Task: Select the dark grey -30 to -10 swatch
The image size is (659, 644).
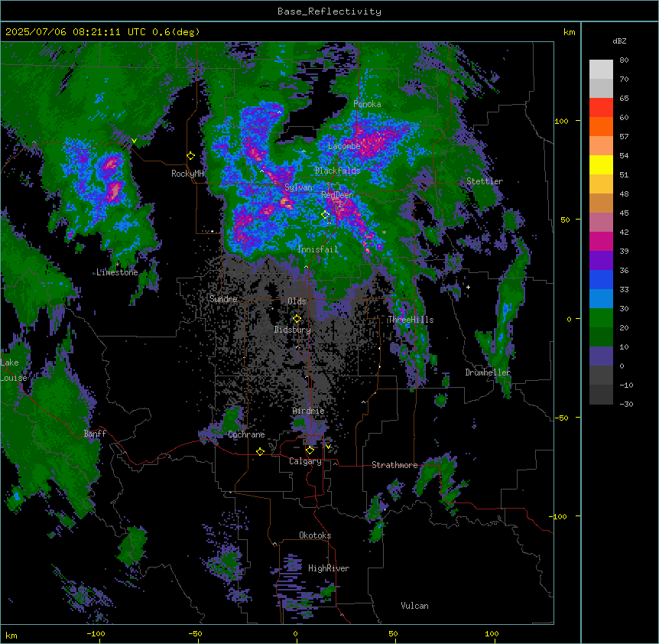Action: pos(601,395)
